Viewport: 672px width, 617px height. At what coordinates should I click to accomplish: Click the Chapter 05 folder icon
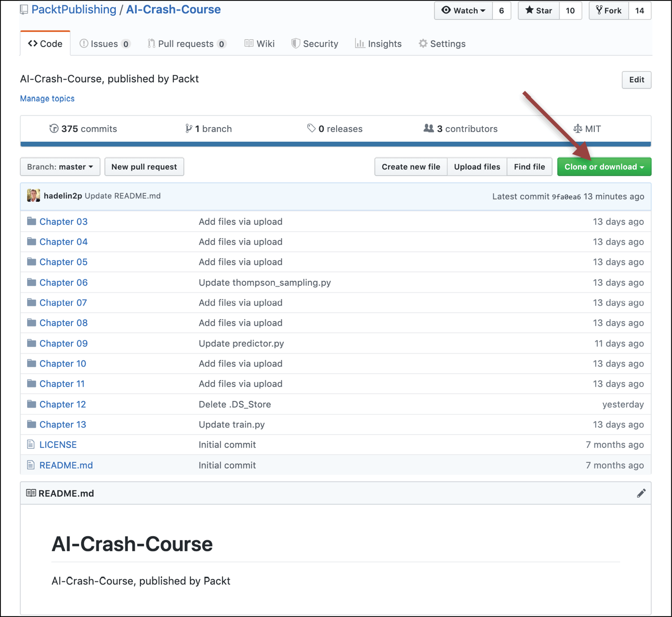pyautogui.click(x=32, y=262)
